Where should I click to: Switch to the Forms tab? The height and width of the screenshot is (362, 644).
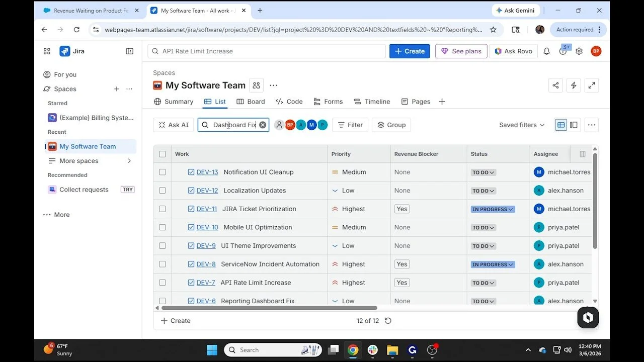pyautogui.click(x=328, y=102)
